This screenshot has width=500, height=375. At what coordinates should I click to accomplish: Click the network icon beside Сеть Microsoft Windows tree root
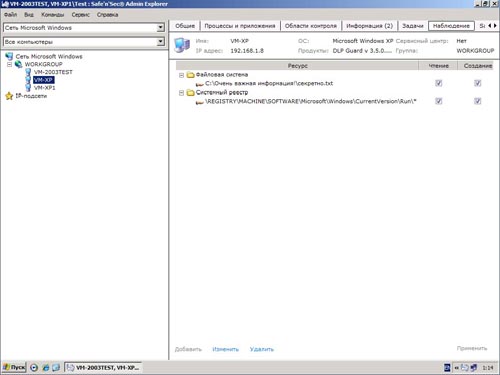(9, 56)
